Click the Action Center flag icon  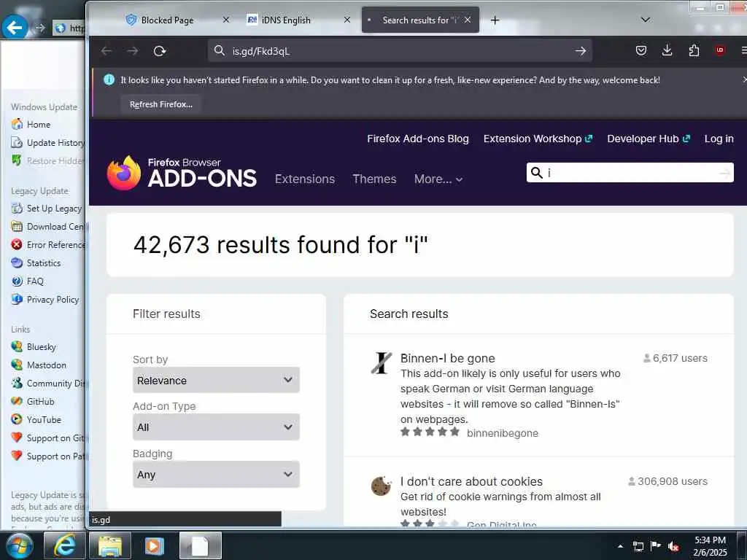click(656, 546)
